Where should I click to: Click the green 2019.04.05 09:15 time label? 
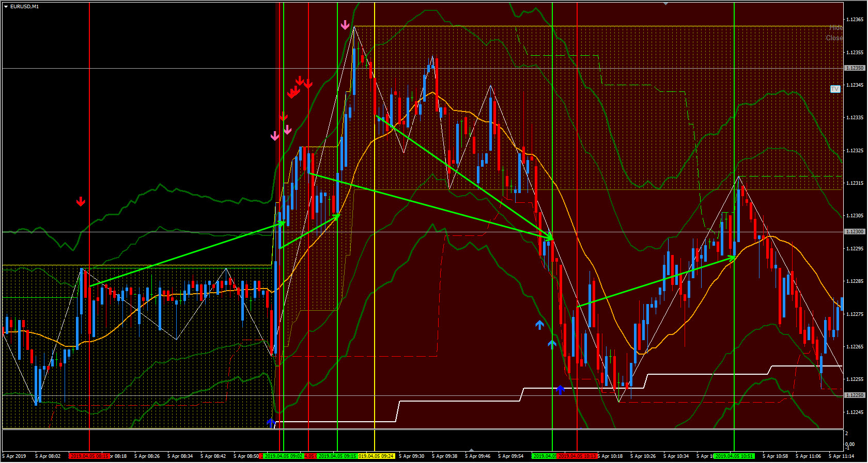click(336, 456)
